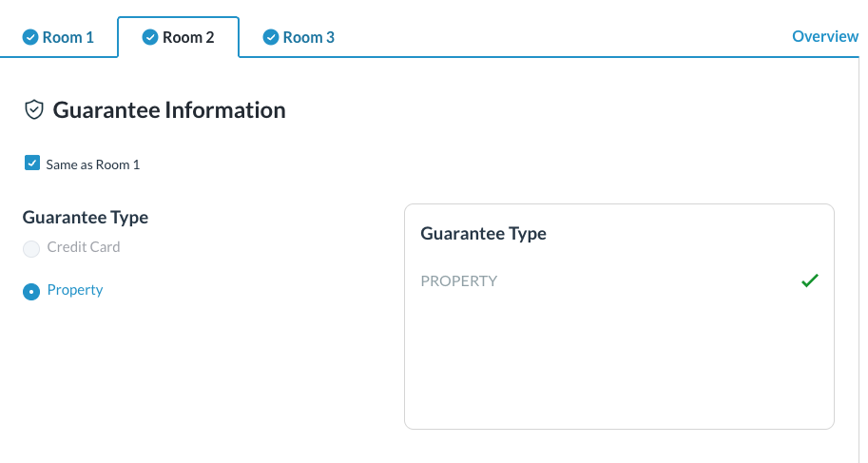Click the shield icon beside Guarantee Information
This screenshot has height=463, width=868.
(33, 110)
